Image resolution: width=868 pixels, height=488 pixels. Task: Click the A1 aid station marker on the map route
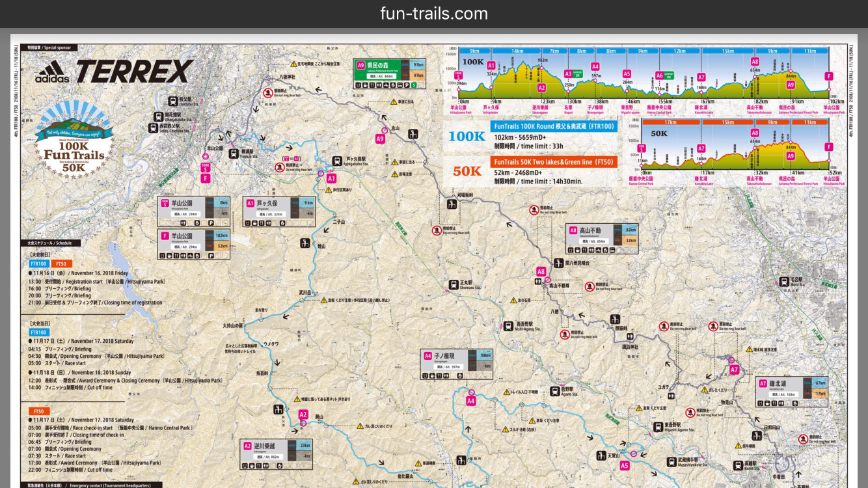pyautogui.click(x=331, y=178)
